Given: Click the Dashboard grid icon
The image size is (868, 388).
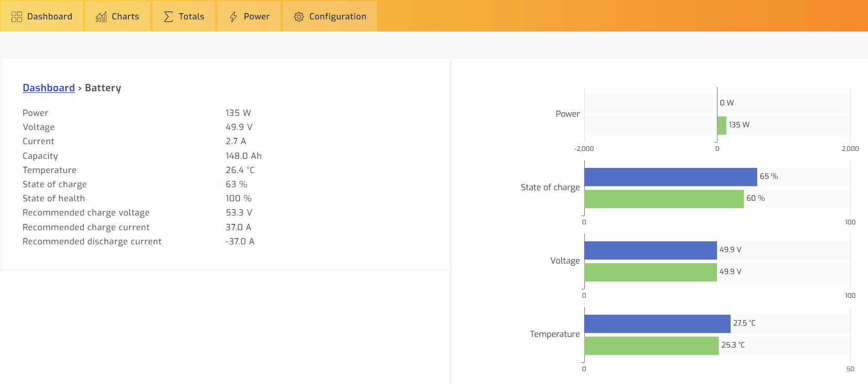Looking at the screenshot, I should (17, 17).
